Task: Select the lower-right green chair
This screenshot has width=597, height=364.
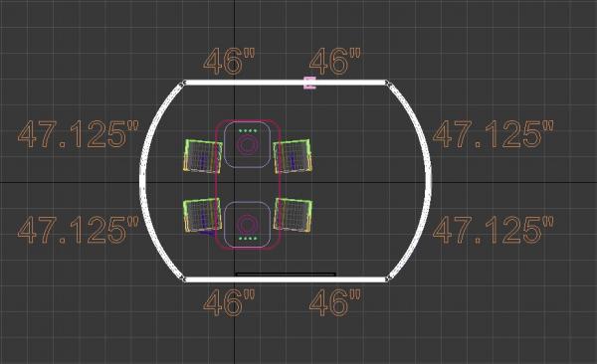Action: [x=293, y=215]
